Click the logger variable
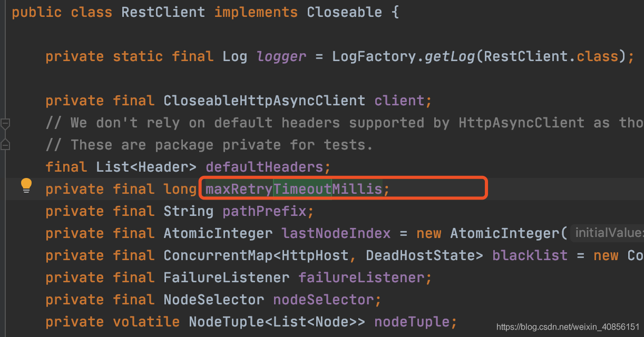The image size is (644, 337). (281, 56)
